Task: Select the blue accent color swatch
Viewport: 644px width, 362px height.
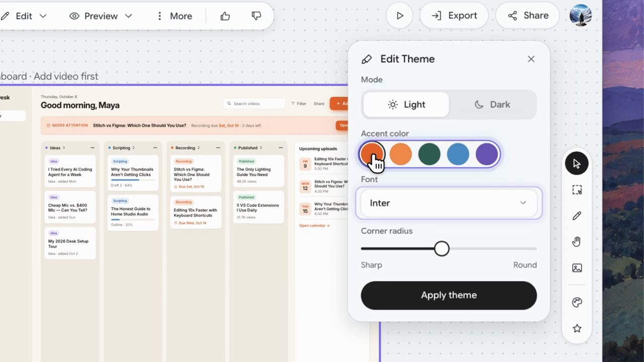Action: click(458, 154)
